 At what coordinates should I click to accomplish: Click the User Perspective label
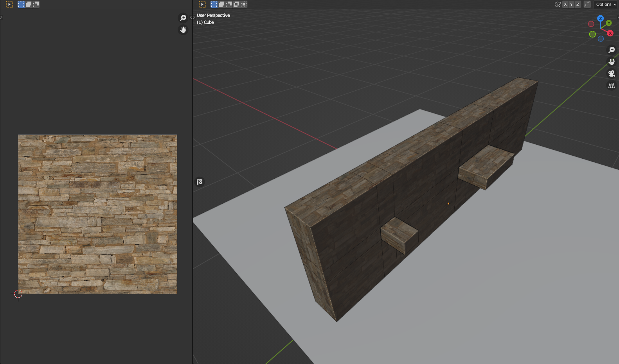tap(213, 15)
